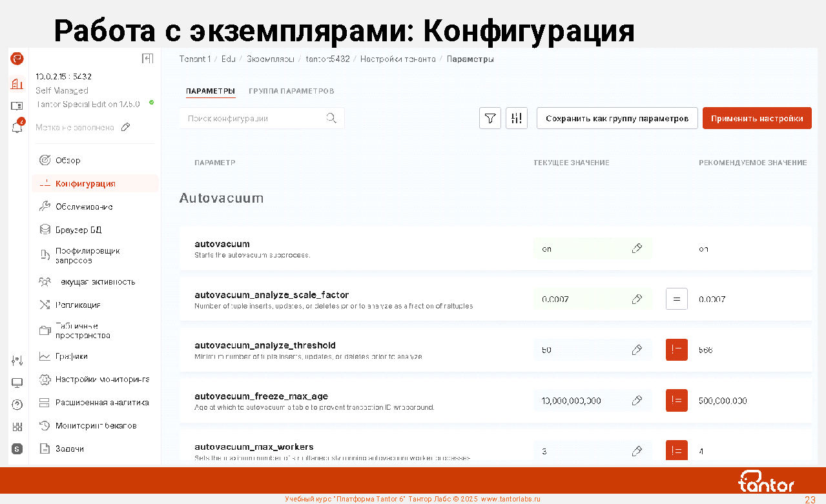Switch to Группа параметров tab
The height and width of the screenshot is (504, 826).
pos(291,91)
